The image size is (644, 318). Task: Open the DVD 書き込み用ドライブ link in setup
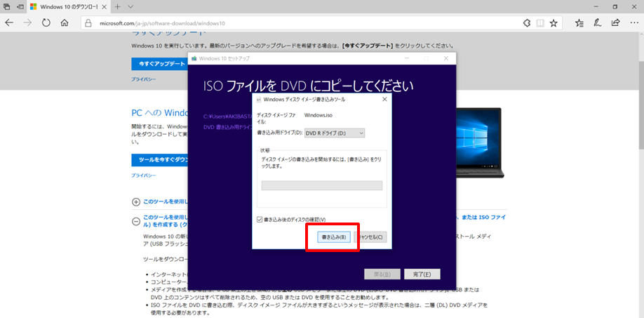(227, 127)
